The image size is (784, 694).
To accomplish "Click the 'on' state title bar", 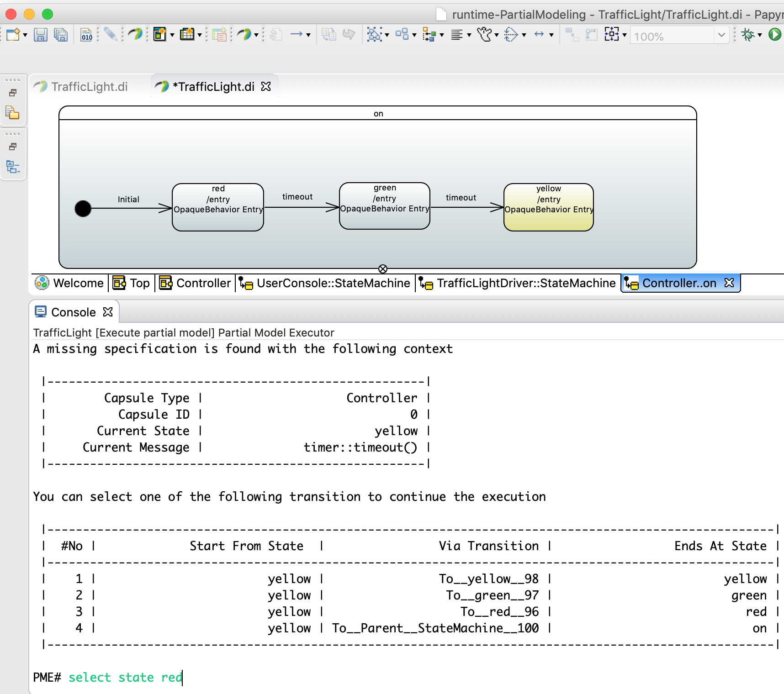I will click(x=378, y=113).
